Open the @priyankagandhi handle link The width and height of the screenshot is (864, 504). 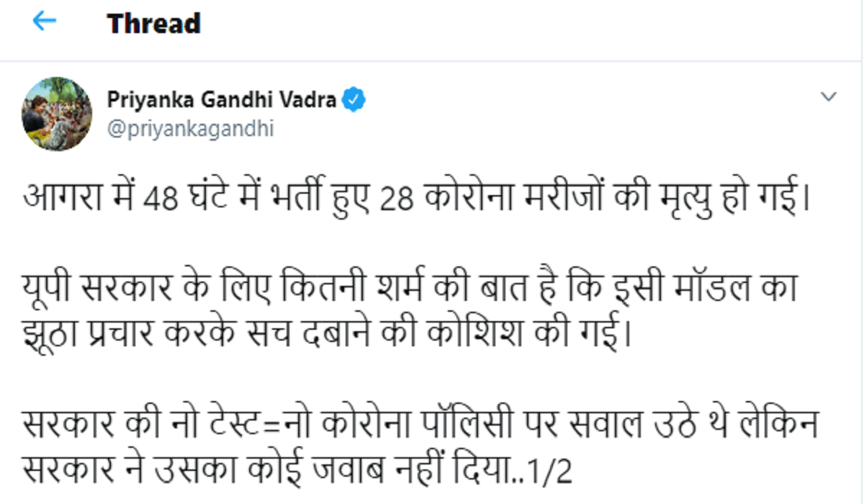tap(190, 130)
